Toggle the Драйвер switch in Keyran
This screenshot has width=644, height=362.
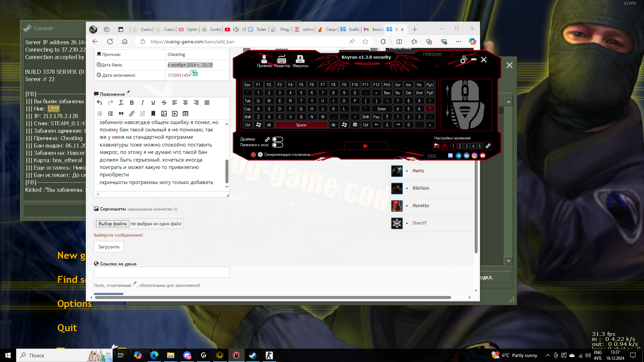point(278,139)
